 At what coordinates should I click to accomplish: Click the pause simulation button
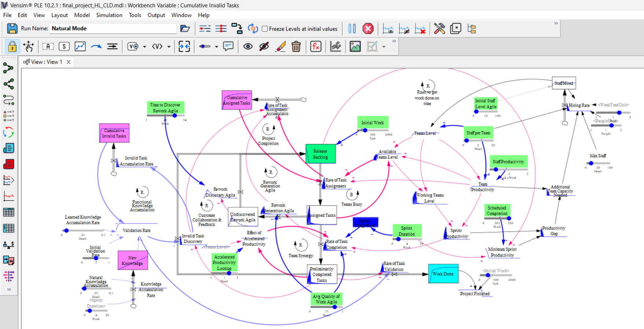tap(352, 29)
